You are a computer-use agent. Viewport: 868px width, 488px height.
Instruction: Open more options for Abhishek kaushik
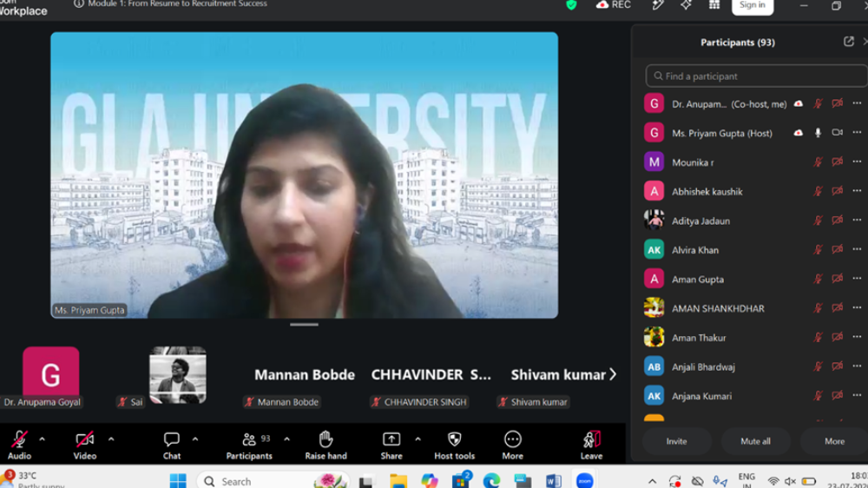(857, 191)
